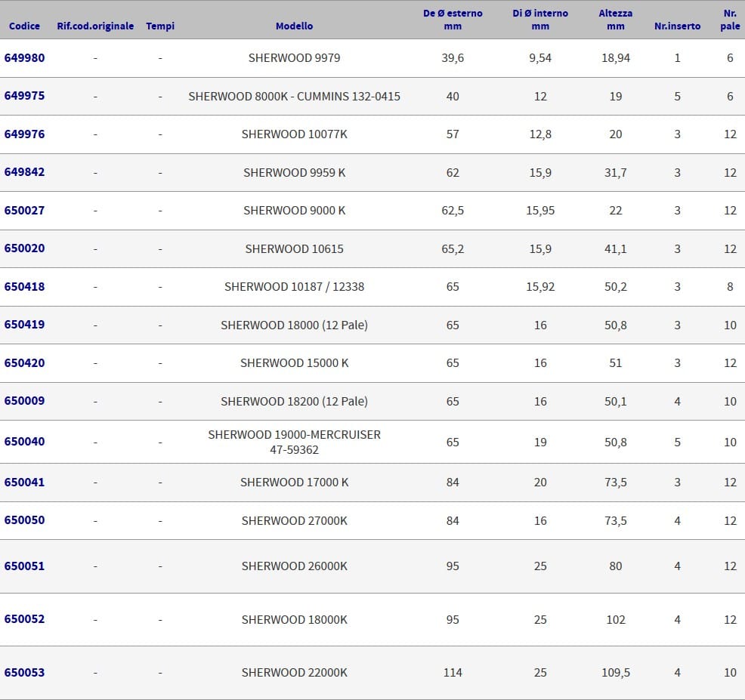Select the SHERWOOD 22000K model cell
Viewport: 745px width, 700px height.
294,672
